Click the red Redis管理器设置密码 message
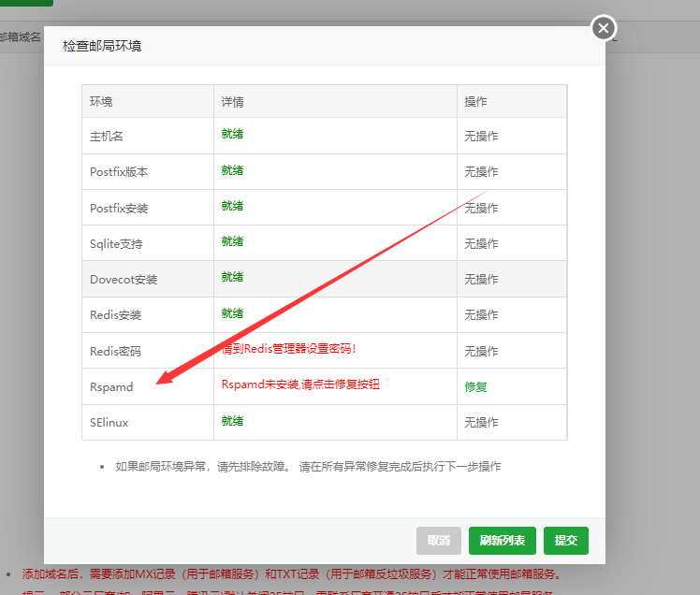 point(289,349)
